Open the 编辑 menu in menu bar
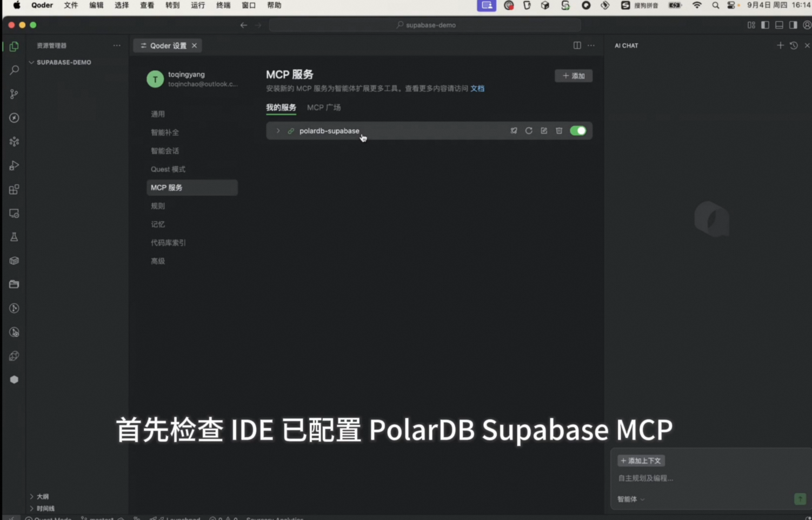The image size is (812, 520). pos(96,5)
